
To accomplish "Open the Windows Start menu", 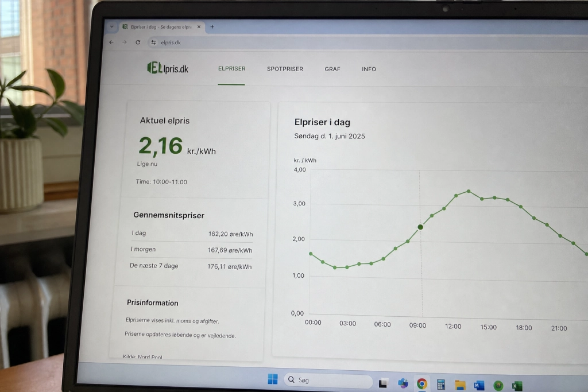I will pyautogui.click(x=273, y=379).
